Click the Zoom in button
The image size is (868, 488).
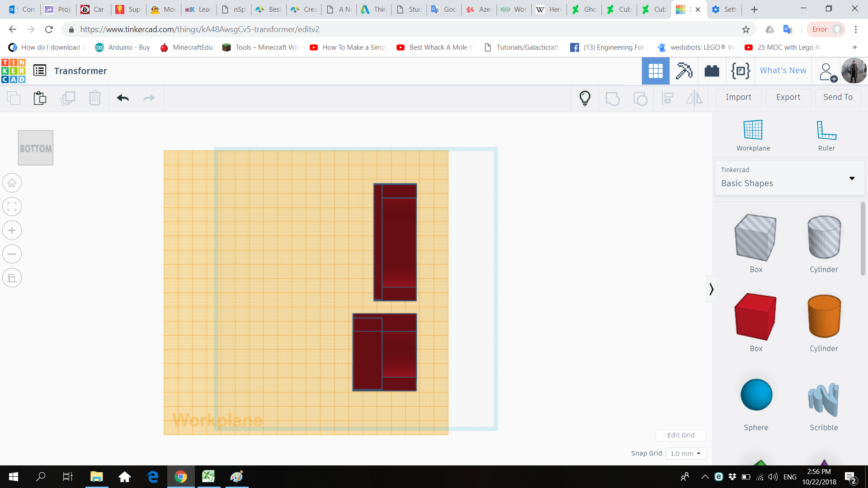click(12, 230)
